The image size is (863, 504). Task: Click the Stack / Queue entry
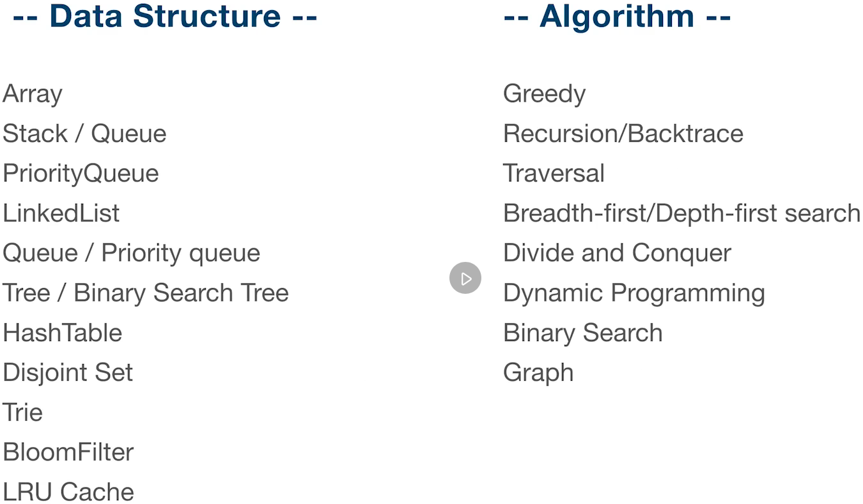(84, 134)
